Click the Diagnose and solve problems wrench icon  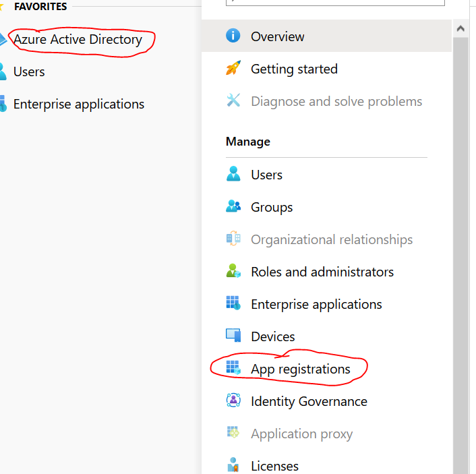[233, 101]
